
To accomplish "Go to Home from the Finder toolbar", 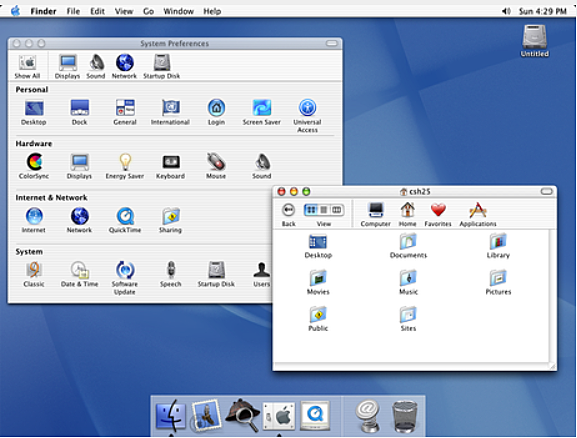I will pos(408,215).
